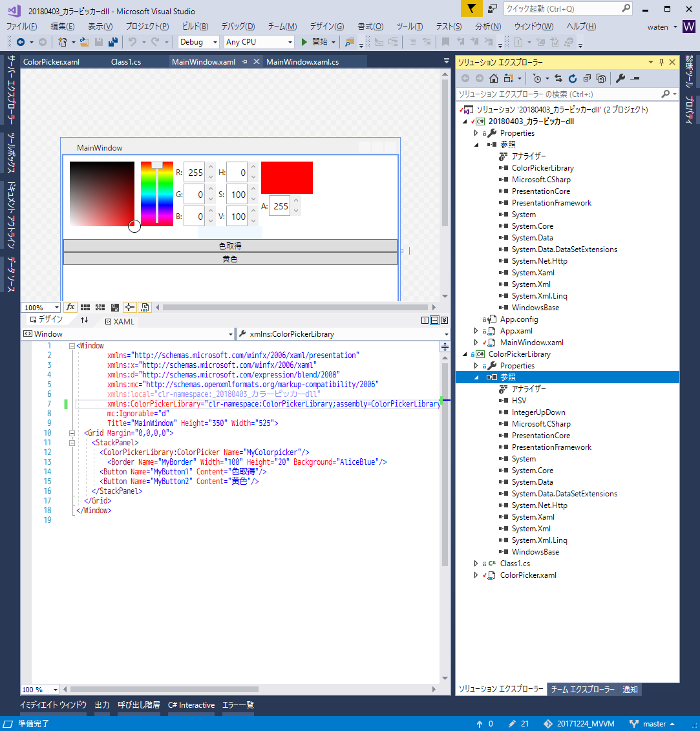Click the open file folder icon
700x731 pixels.
85,42
